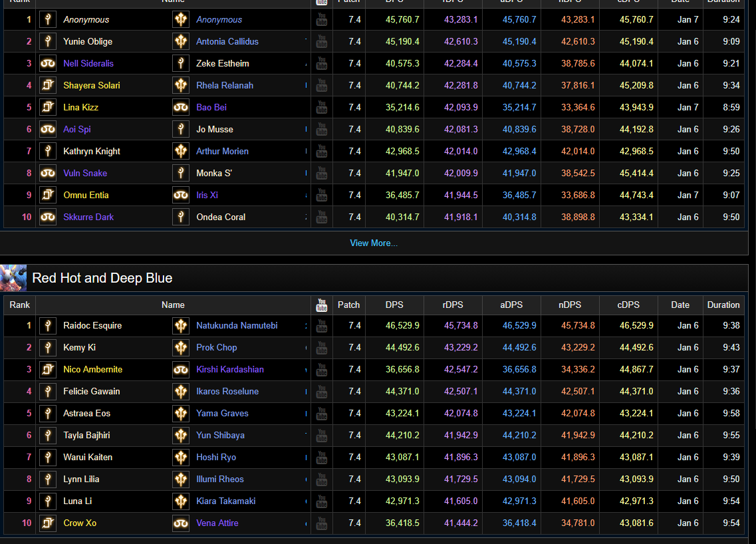Screen dimensions: 756x544
Task: Sort by the aDPS column header
Action: (511, 305)
